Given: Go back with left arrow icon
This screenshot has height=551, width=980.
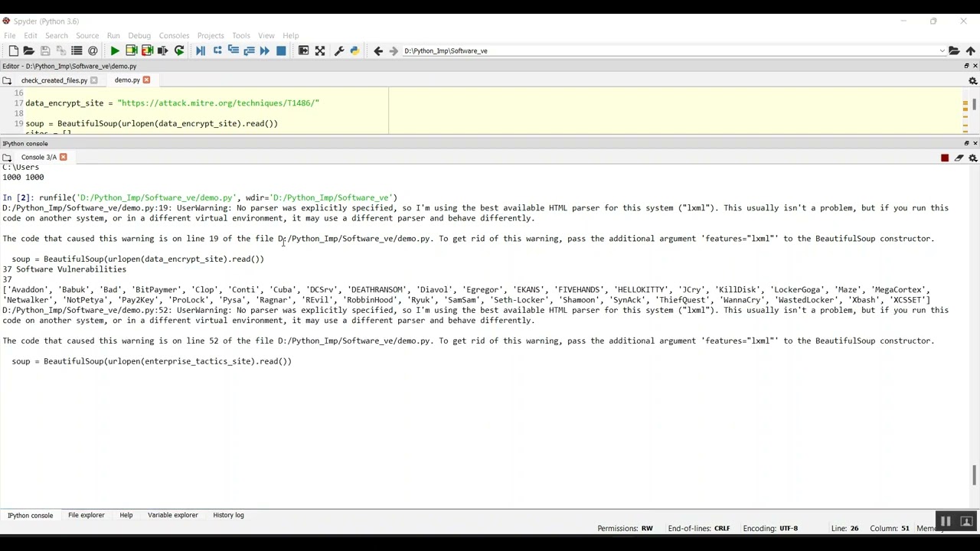Looking at the screenshot, I should 378,51.
